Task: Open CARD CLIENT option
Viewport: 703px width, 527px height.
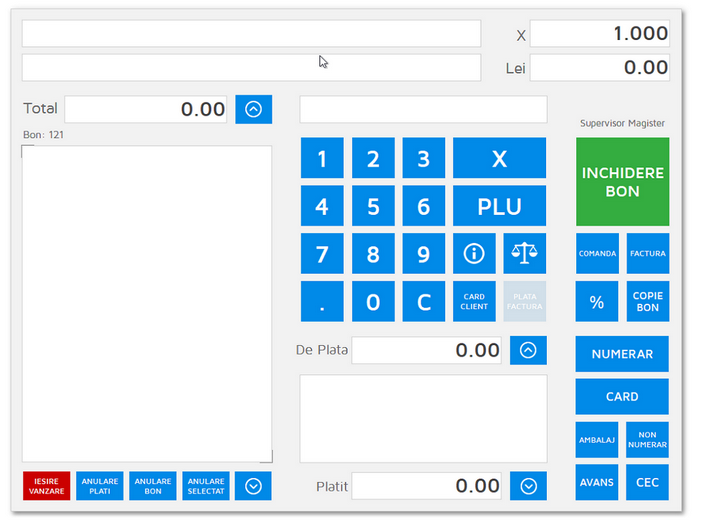Action: 474,302
